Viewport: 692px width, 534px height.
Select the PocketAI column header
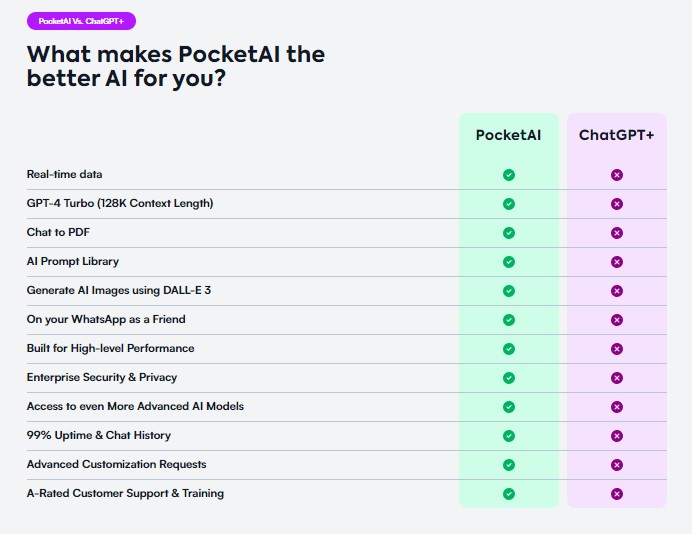(508, 135)
